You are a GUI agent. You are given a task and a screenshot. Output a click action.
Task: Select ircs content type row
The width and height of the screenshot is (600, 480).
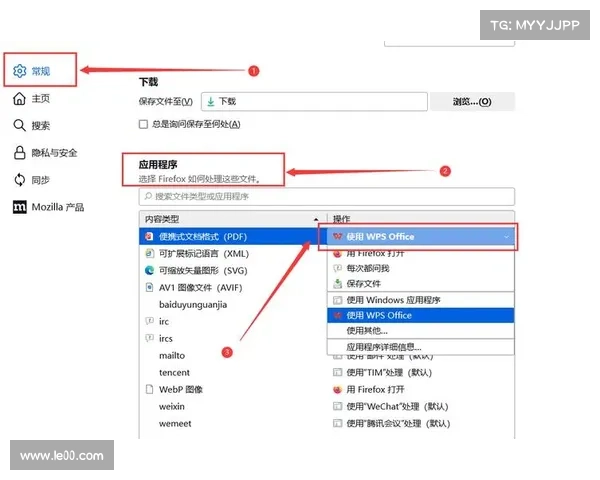[x=233, y=338]
